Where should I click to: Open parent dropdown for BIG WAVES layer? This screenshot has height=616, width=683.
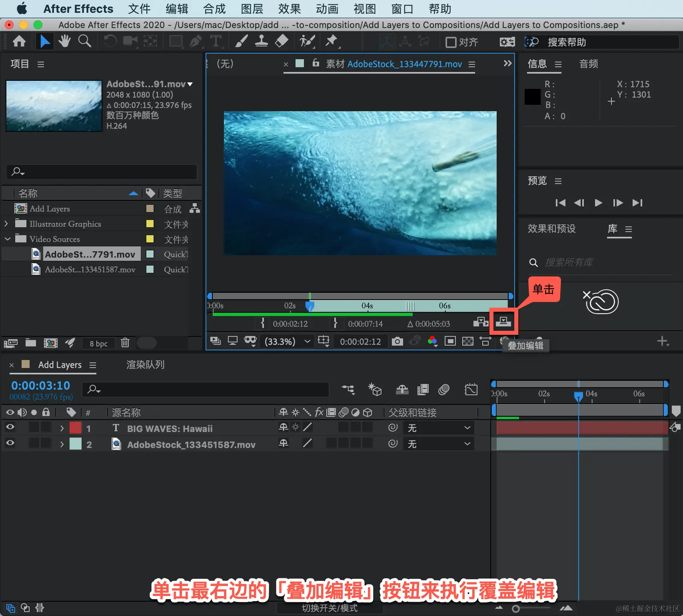click(x=439, y=428)
